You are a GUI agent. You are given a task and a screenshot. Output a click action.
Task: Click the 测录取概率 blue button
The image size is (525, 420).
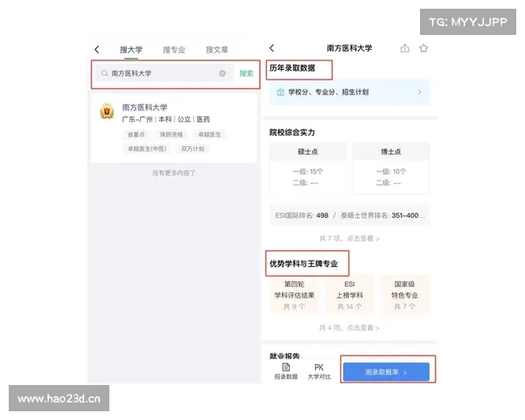[x=386, y=372]
